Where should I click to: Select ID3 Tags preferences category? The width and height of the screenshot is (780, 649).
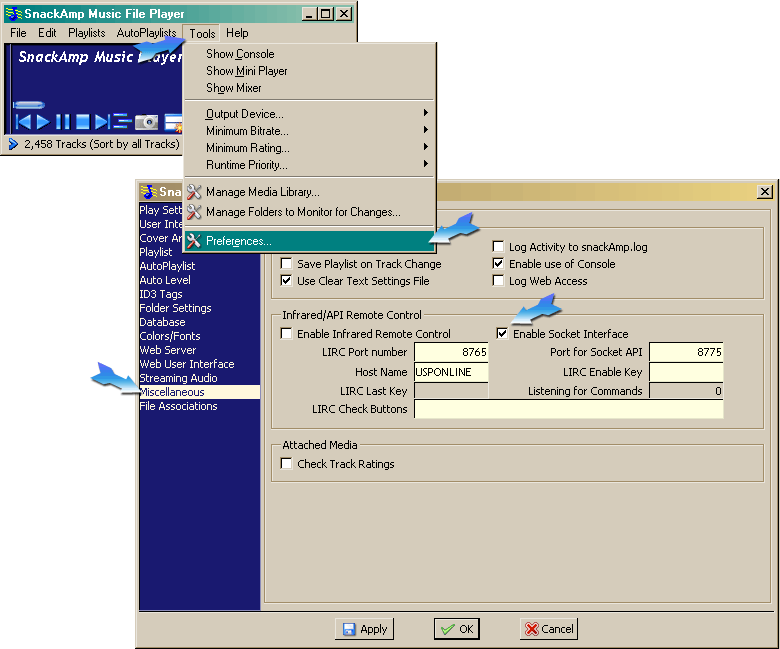(x=199, y=294)
